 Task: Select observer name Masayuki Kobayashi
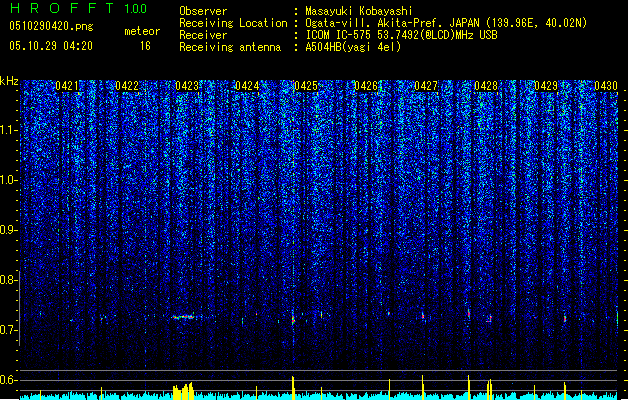pyautogui.click(x=359, y=11)
